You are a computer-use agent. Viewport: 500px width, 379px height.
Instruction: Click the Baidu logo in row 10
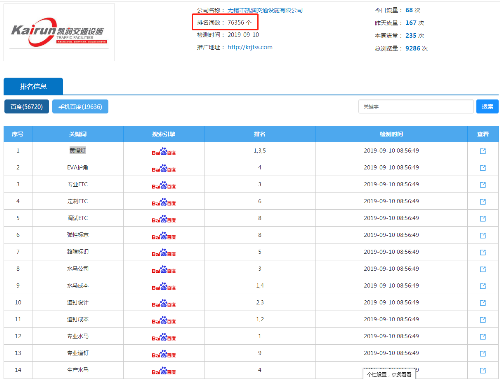[164, 303]
